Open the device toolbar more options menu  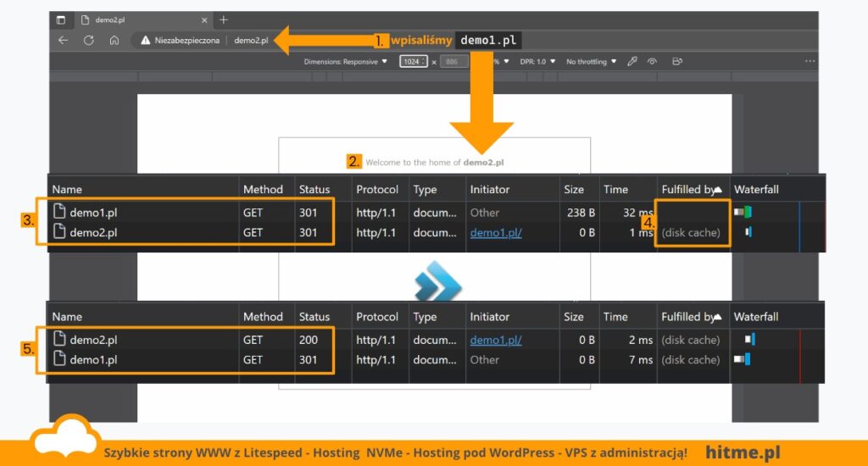(810, 62)
